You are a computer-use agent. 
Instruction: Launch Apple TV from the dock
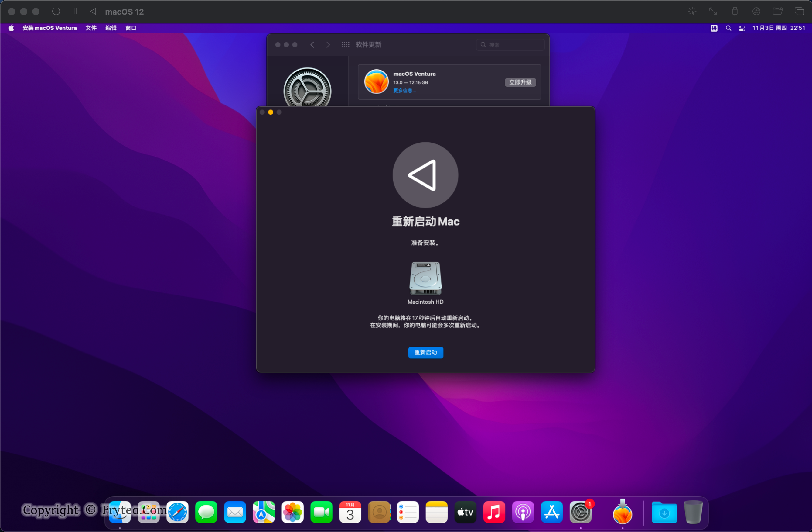click(x=465, y=512)
